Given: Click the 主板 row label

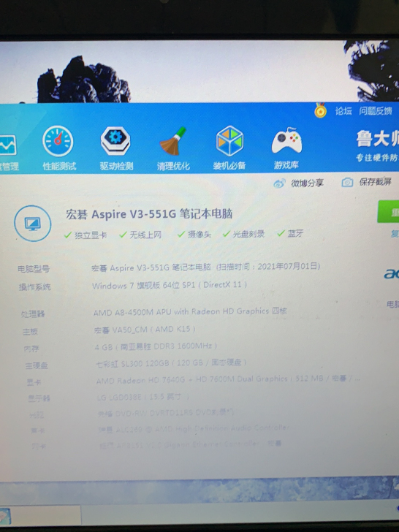Looking at the screenshot, I should point(30,332).
